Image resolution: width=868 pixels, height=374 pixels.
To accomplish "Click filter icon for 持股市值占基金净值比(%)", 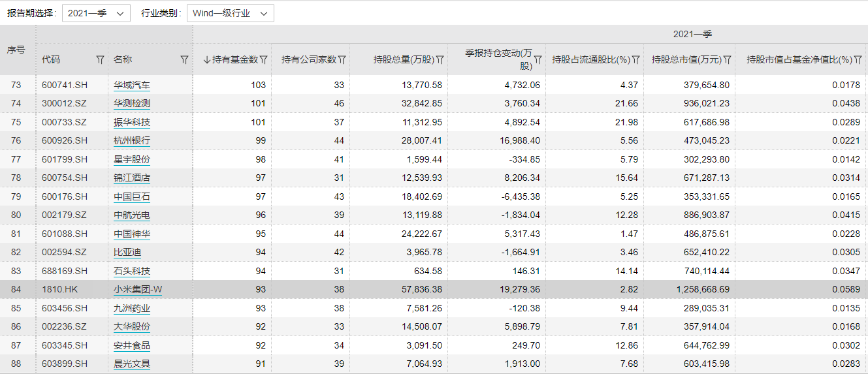I will click(859, 60).
